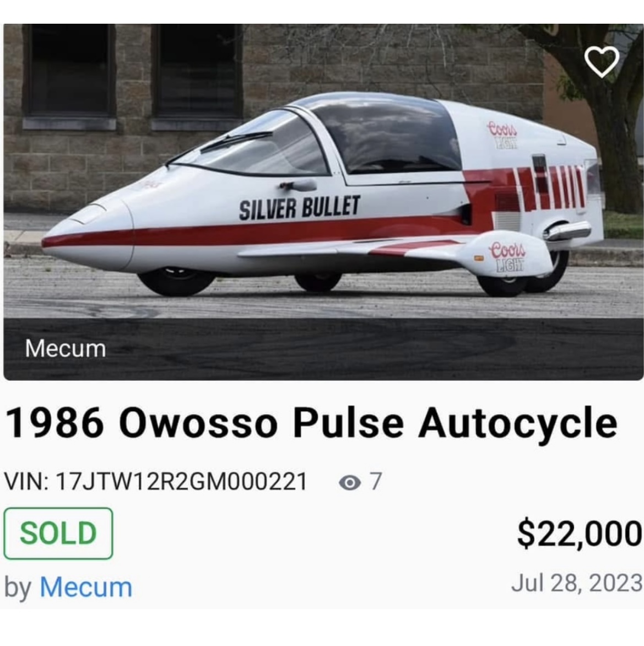644x646 pixels.
Task: Click the view count number 7
Action: 376,481
